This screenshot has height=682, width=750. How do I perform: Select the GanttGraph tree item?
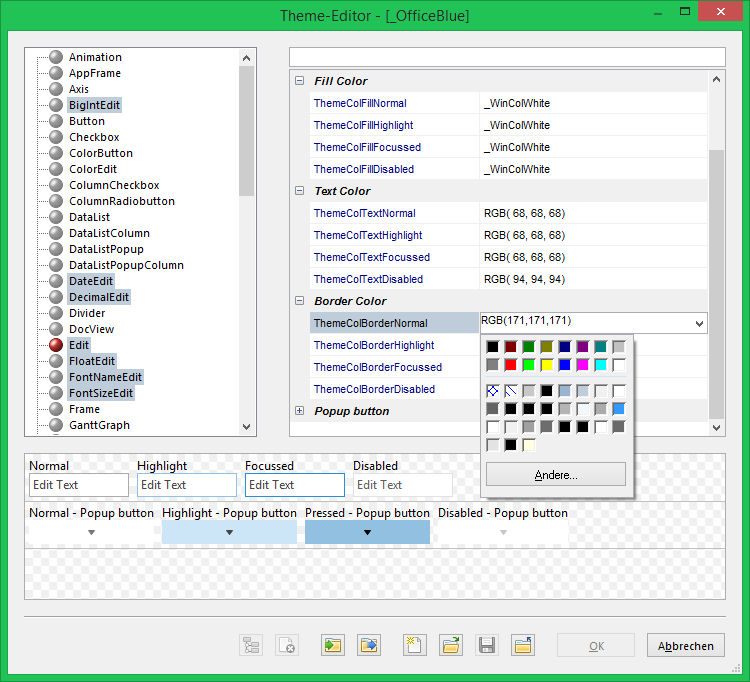point(99,425)
